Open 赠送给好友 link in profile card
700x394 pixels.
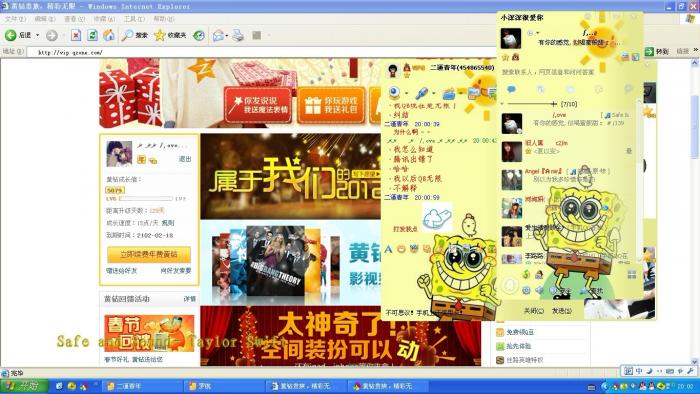pyautogui.click(x=121, y=271)
